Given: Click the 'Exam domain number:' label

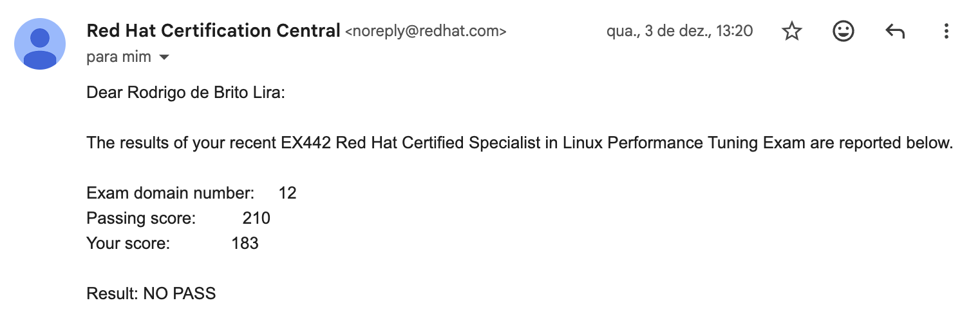Looking at the screenshot, I should coord(171,193).
